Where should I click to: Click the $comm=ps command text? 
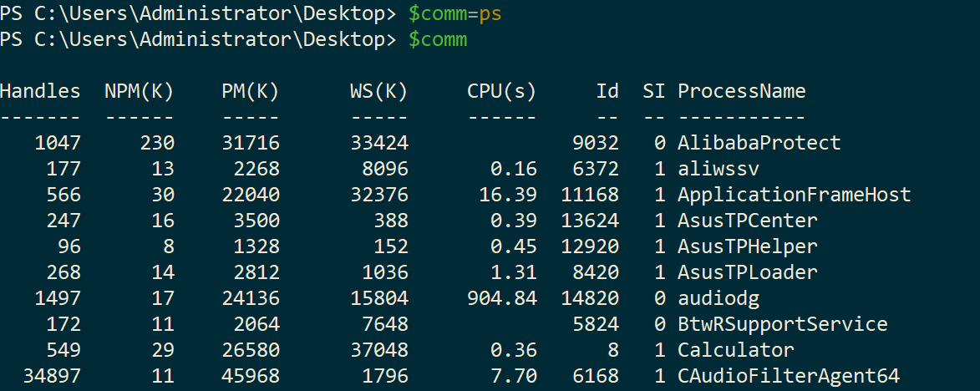coord(455,13)
